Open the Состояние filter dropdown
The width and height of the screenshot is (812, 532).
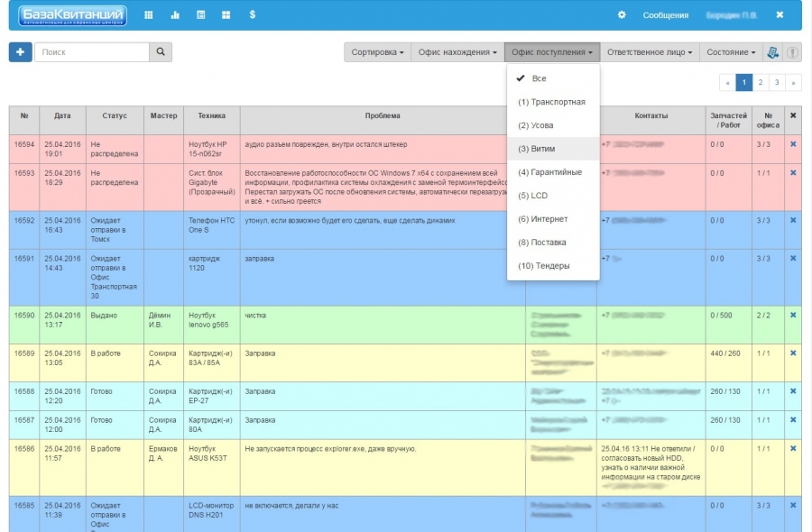(x=731, y=52)
